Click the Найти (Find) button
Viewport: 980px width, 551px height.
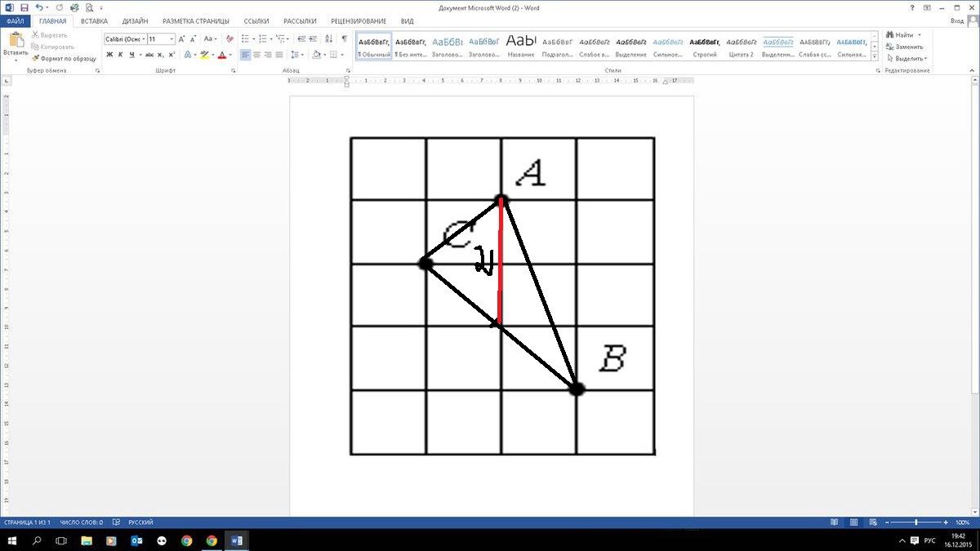coord(902,35)
